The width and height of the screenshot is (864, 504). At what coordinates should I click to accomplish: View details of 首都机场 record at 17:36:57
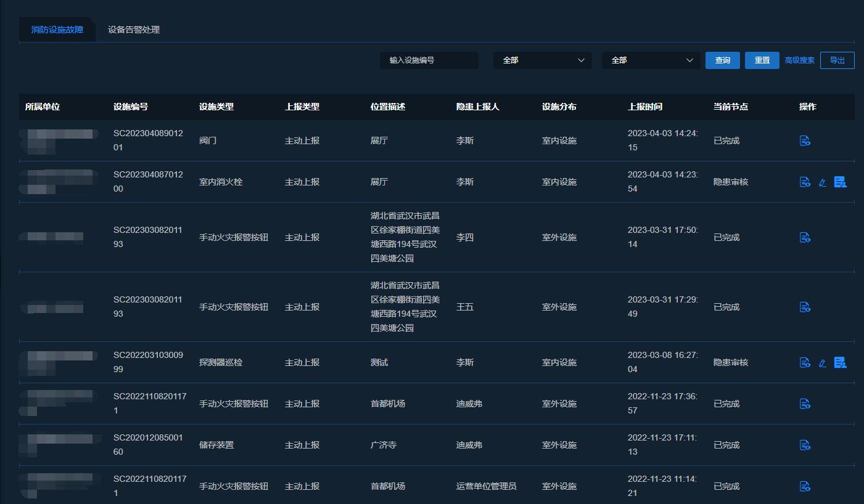(x=805, y=404)
